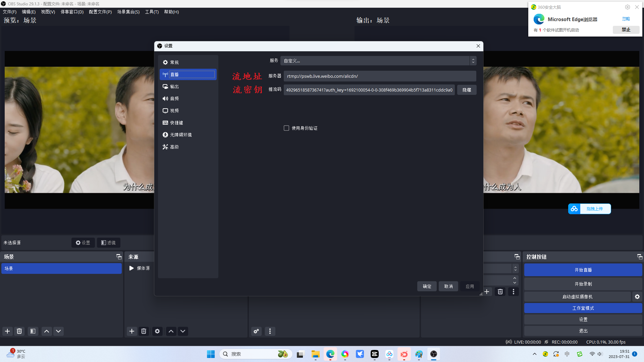Add a new scene with the plus icon
644x362 pixels.
click(7, 331)
